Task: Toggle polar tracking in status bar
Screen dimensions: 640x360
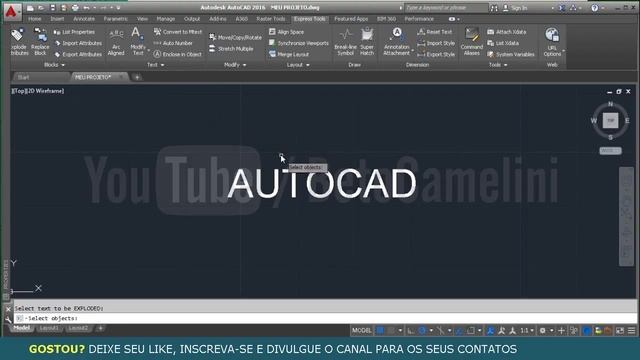Action: (422, 331)
